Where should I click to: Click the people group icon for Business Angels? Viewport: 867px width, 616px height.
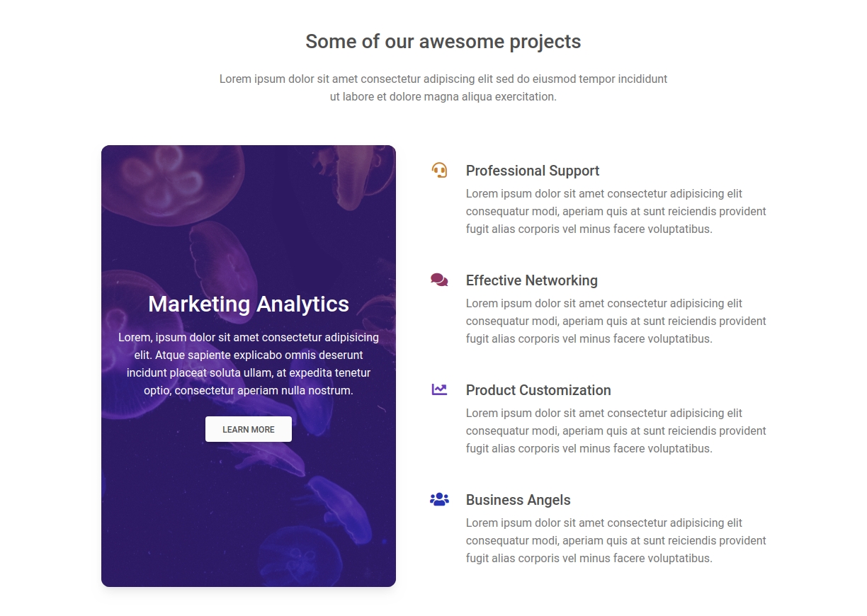[439, 499]
